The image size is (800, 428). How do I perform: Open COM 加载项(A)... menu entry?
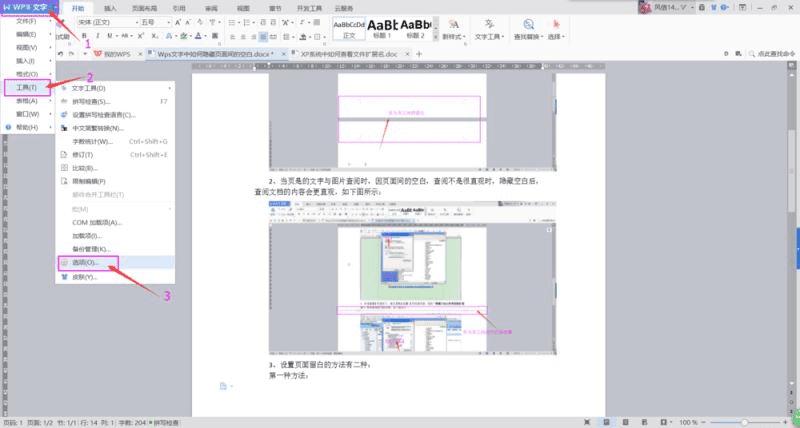point(115,222)
